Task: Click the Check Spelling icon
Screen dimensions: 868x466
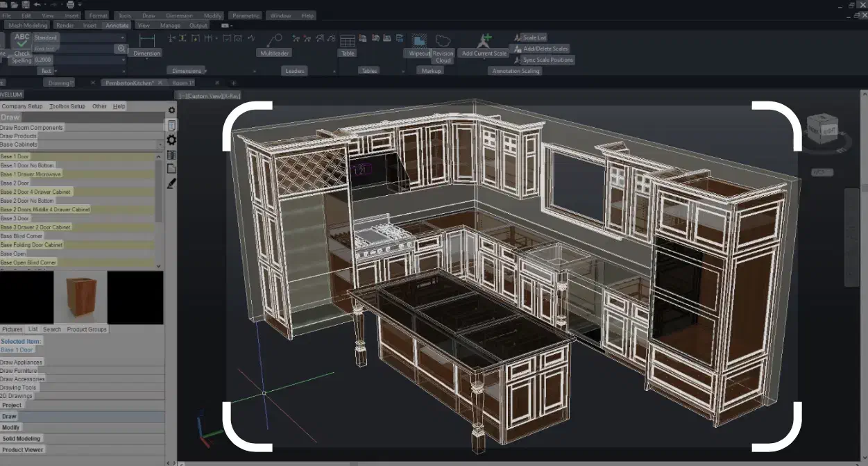Action: click(22, 41)
